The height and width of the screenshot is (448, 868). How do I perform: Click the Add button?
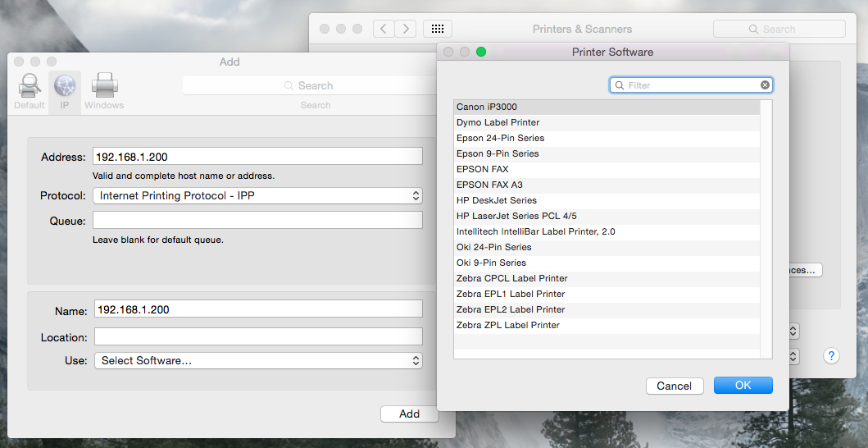409,414
